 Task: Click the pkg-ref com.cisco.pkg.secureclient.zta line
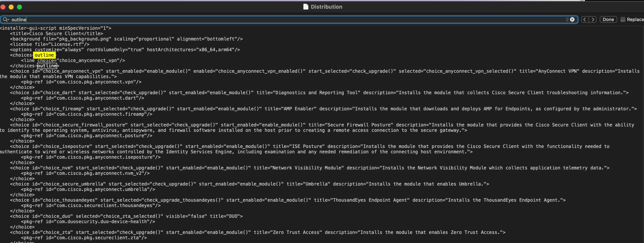pos(84,238)
